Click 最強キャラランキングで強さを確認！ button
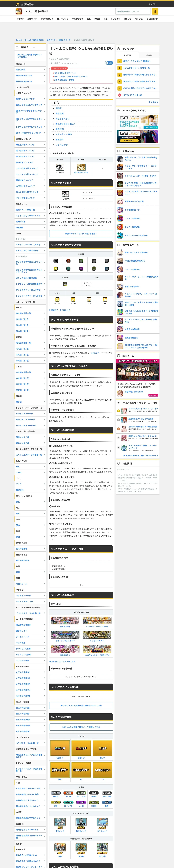 point(81,233)
